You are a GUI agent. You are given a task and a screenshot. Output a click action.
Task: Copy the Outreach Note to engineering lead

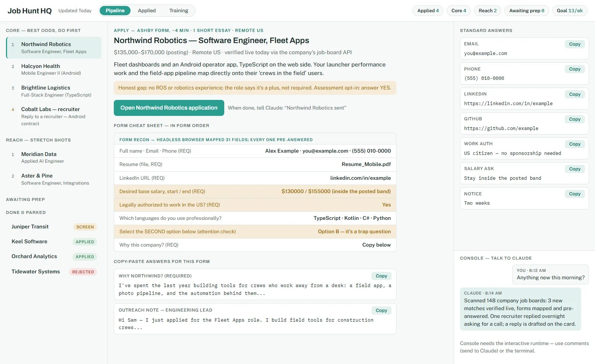(381, 311)
